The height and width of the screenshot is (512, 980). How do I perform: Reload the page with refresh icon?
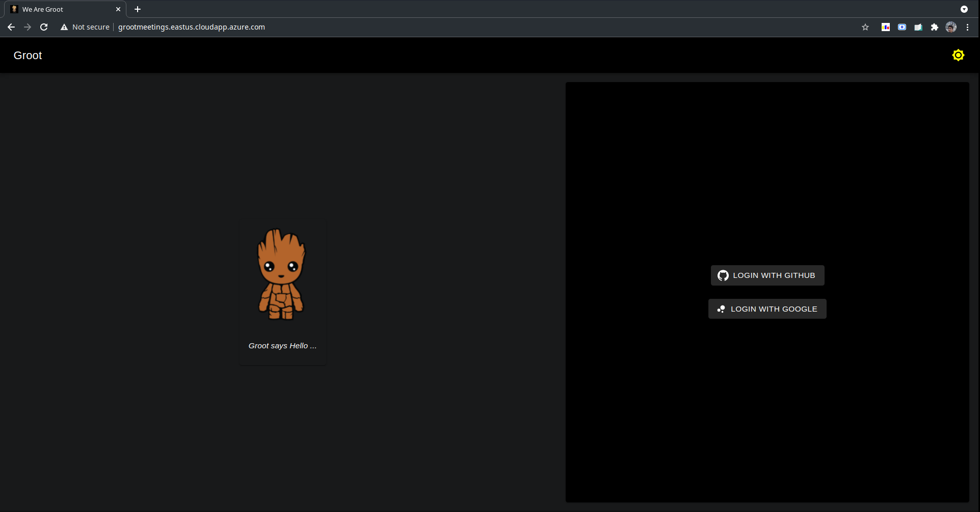44,27
